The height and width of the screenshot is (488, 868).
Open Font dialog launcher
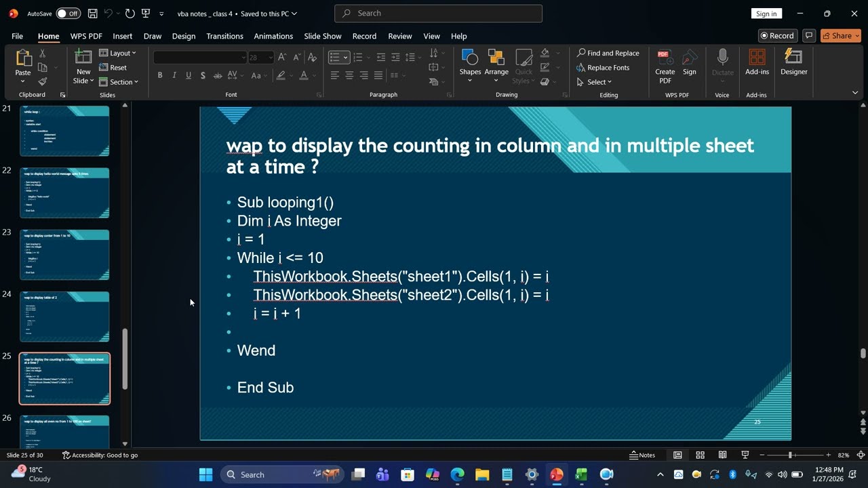(x=318, y=95)
